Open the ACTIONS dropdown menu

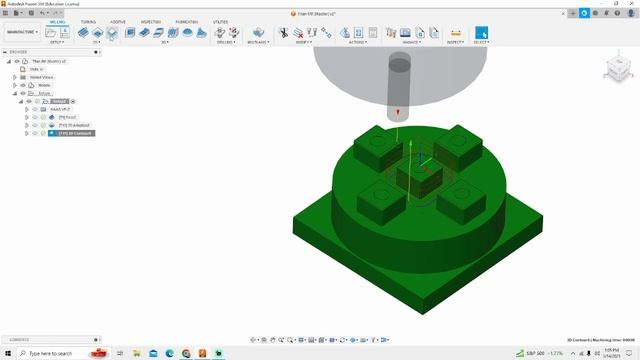pos(358,42)
